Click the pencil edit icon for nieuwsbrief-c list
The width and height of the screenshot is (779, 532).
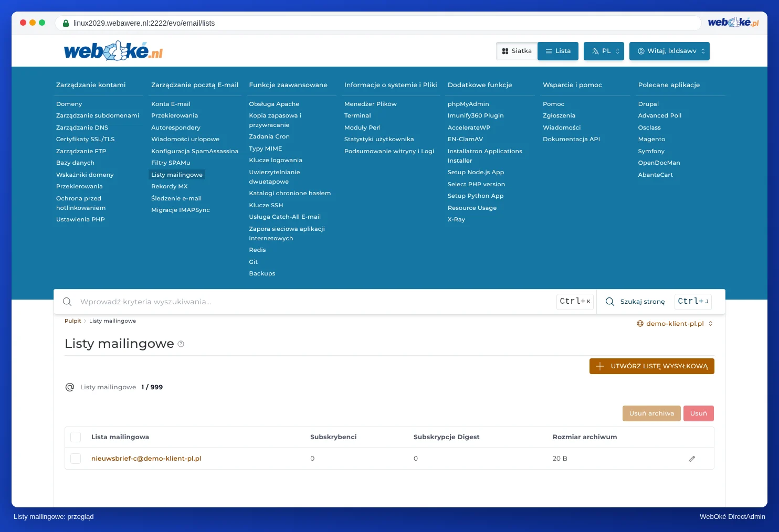pyautogui.click(x=692, y=459)
